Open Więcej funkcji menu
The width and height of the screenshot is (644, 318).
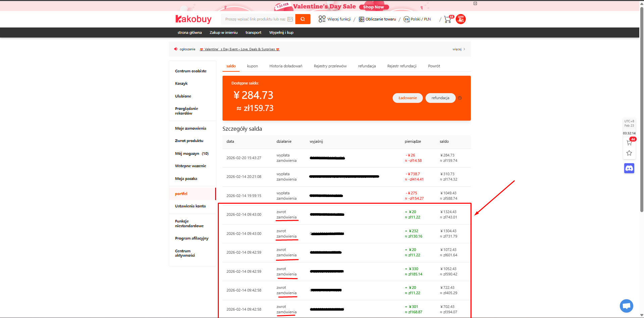pos(335,19)
